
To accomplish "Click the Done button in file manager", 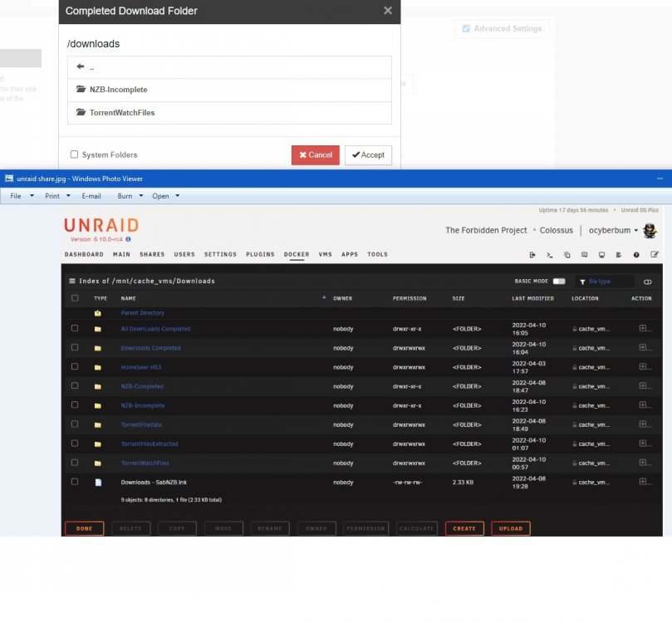I will click(x=85, y=528).
